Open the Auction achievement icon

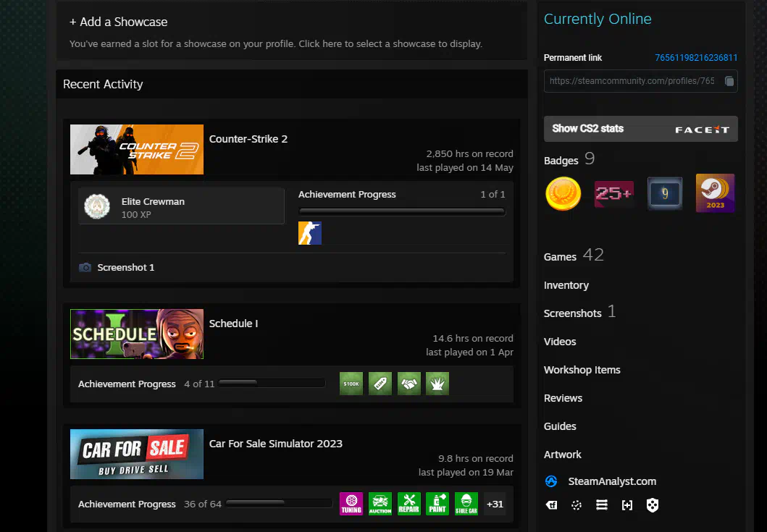[x=380, y=504]
